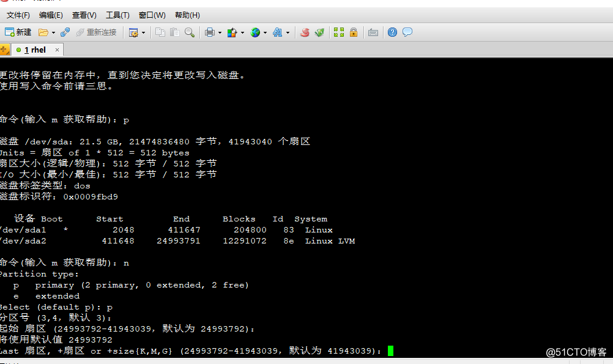Switch to the '1 rhel' session tab
The height and width of the screenshot is (364, 613).
(x=35, y=50)
